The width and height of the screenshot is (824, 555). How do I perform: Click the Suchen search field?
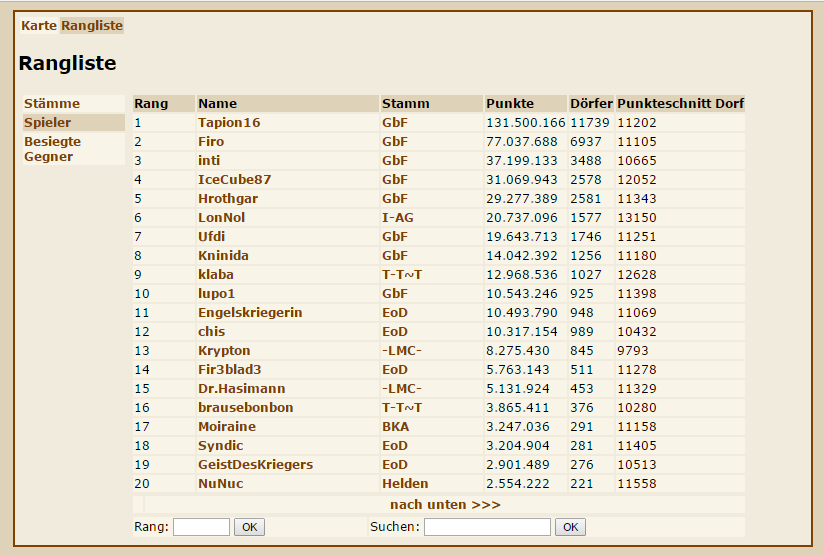487,527
